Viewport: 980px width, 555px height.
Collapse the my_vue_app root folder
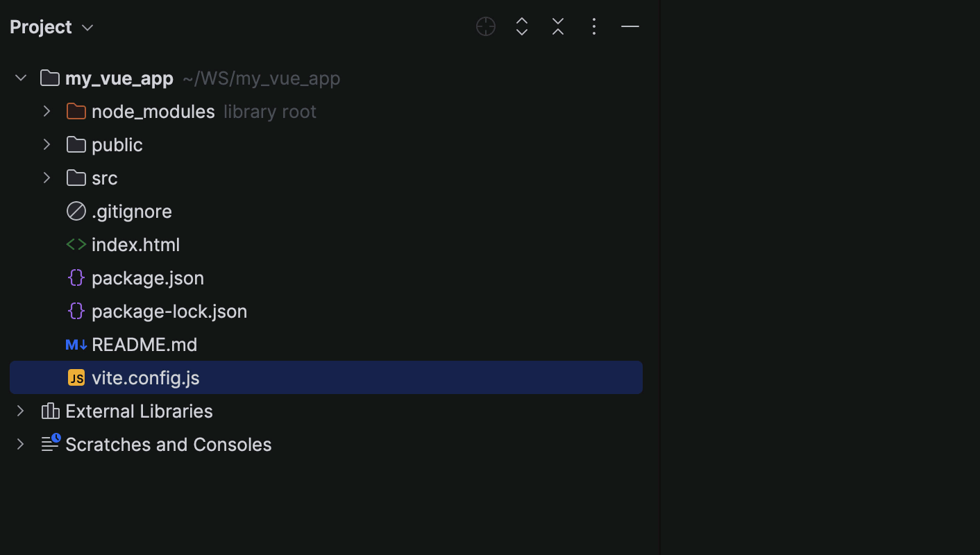[x=20, y=78]
